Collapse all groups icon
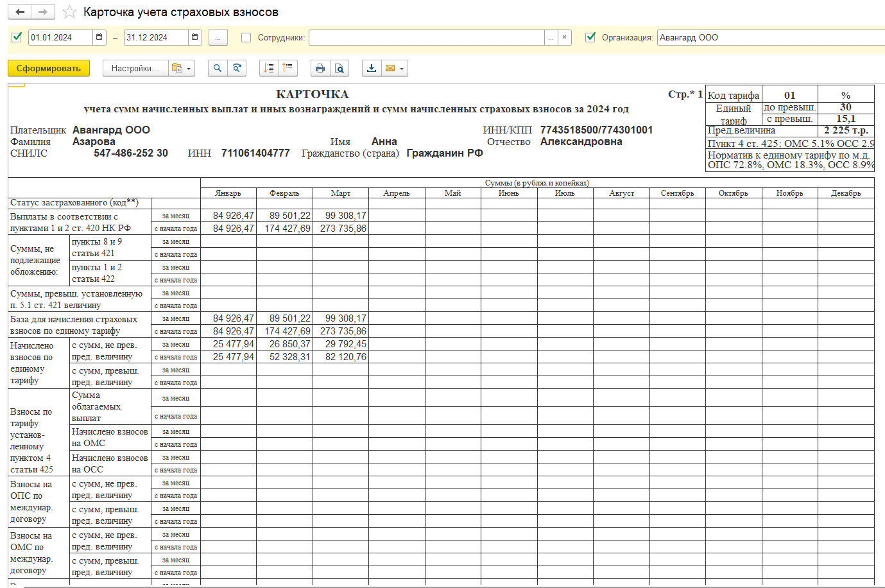The height and width of the screenshot is (588, 885). tap(288, 68)
